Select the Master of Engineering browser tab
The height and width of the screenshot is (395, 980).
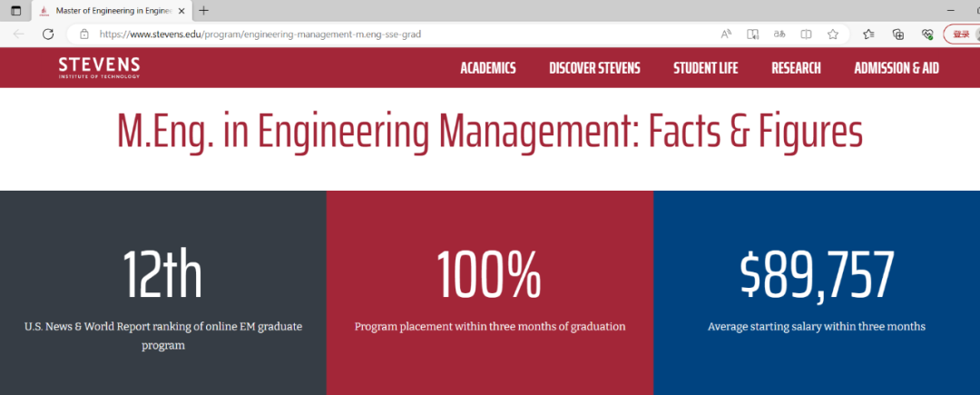tap(113, 11)
